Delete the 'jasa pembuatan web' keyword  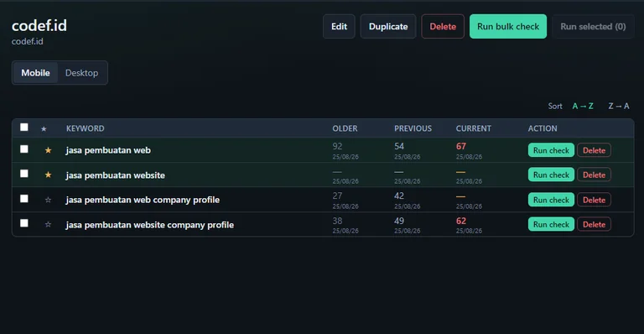(594, 150)
